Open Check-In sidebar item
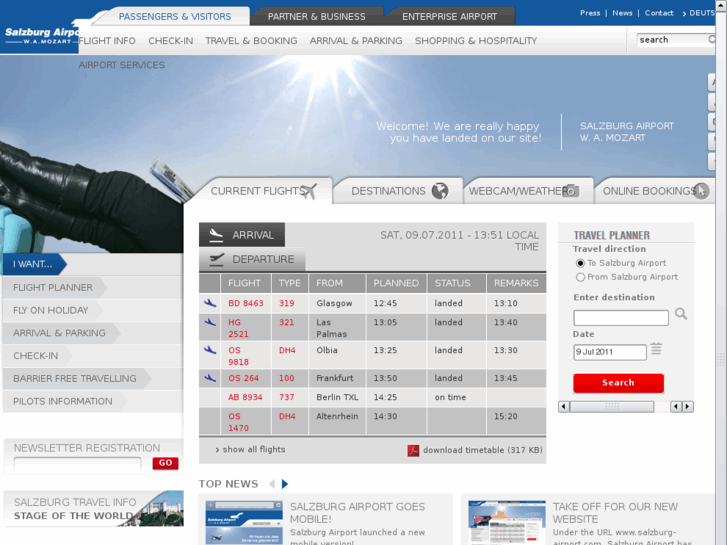This screenshot has height=545, width=727. 36,356
